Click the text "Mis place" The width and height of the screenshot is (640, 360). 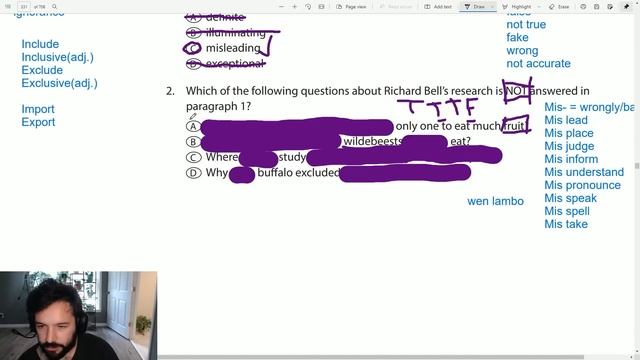click(569, 133)
